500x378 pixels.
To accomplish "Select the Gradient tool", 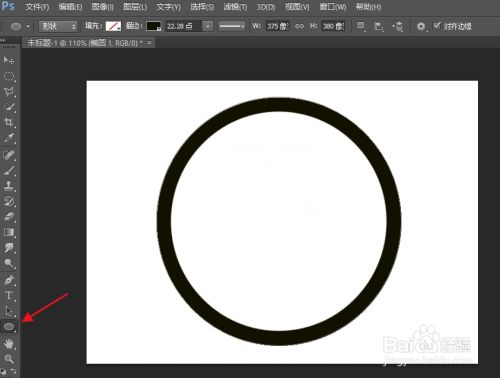I will (x=9, y=232).
